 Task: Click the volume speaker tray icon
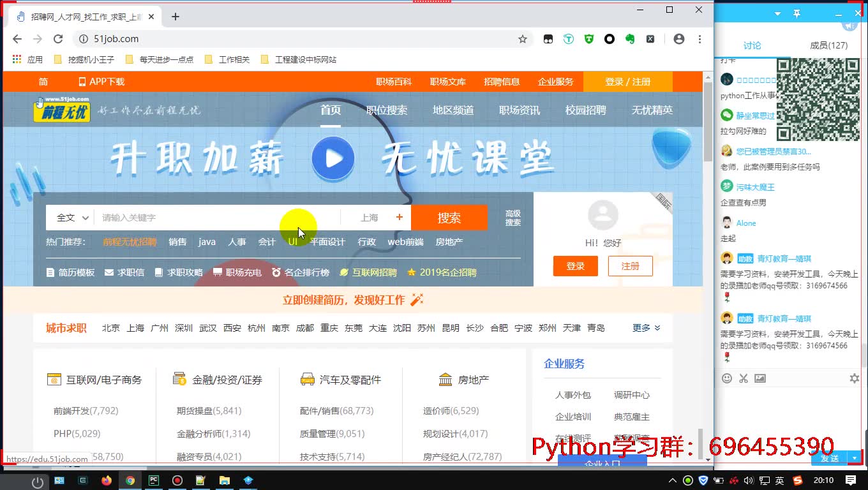(x=749, y=480)
